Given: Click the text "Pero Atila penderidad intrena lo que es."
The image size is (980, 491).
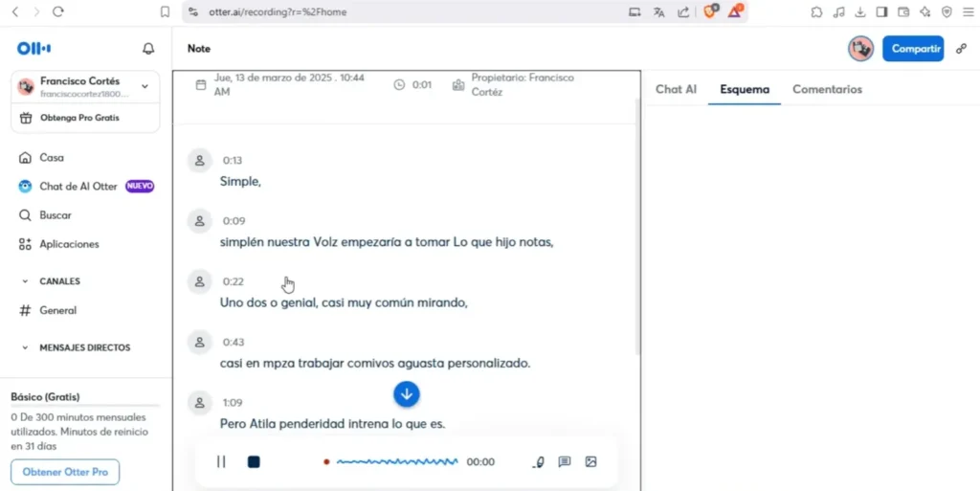Looking at the screenshot, I should coord(332,424).
